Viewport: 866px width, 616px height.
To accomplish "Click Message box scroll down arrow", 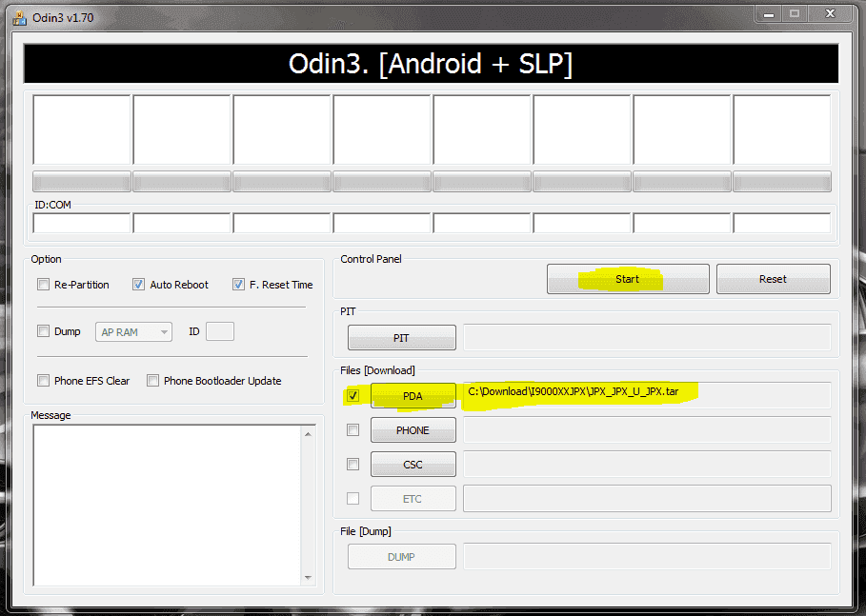I will (308, 577).
